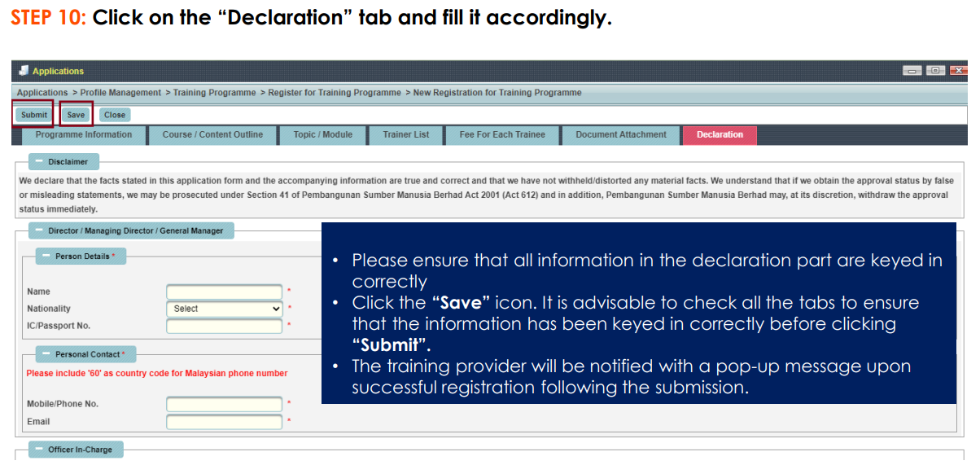
Task: Click the Save button
Action: coord(76,115)
